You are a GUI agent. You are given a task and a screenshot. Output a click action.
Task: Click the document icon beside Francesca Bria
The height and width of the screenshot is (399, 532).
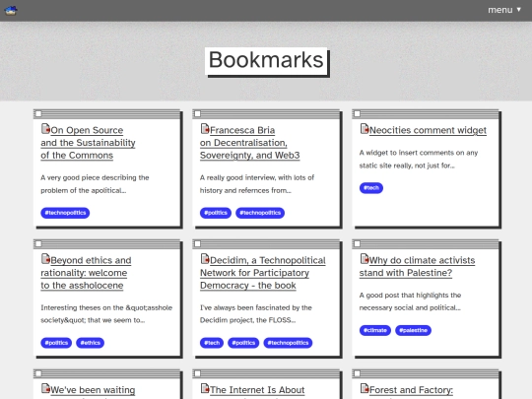[205, 129]
